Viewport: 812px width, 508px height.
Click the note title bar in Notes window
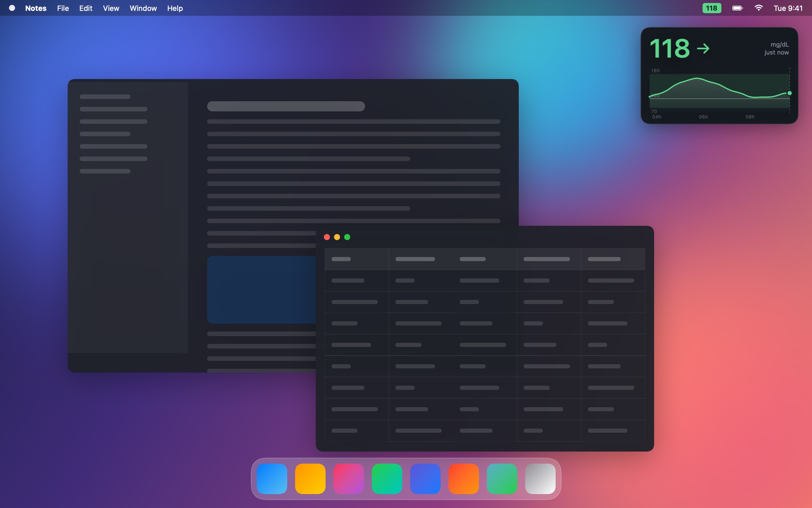[286, 106]
